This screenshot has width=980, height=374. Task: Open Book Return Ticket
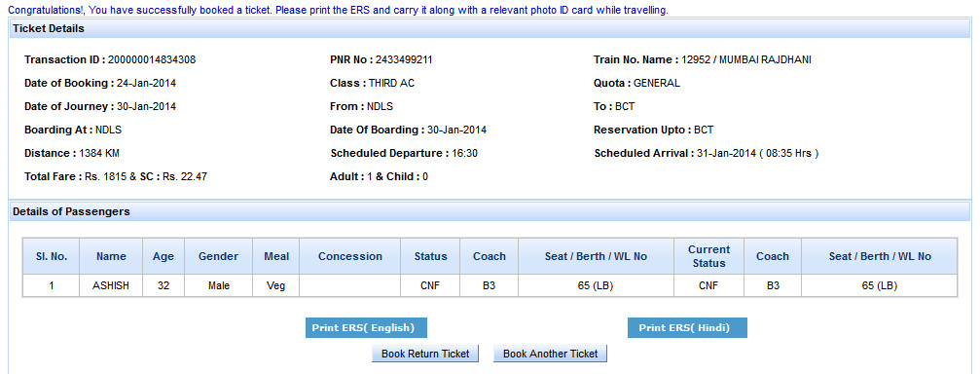425,354
